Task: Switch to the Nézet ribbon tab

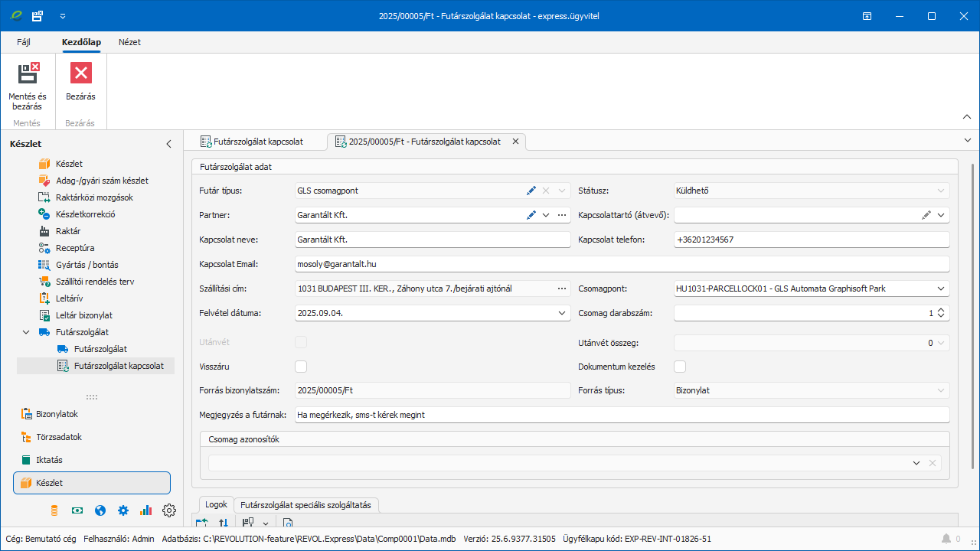Action: (129, 42)
